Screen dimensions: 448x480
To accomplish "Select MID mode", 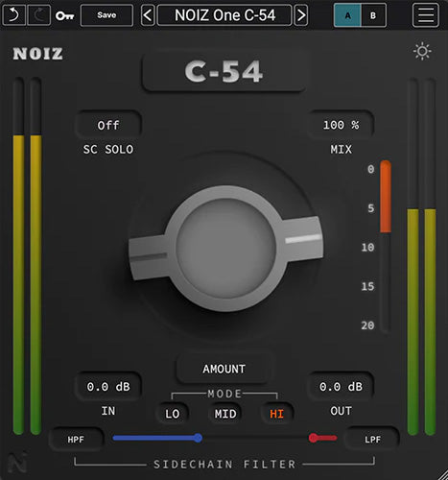I will pyautogui.click(x=225, y=414).
